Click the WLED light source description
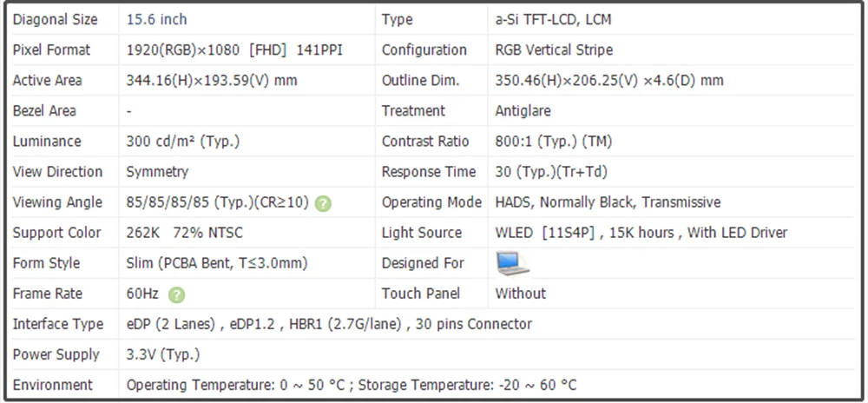 pyautogui.click(x=641, y=232)
